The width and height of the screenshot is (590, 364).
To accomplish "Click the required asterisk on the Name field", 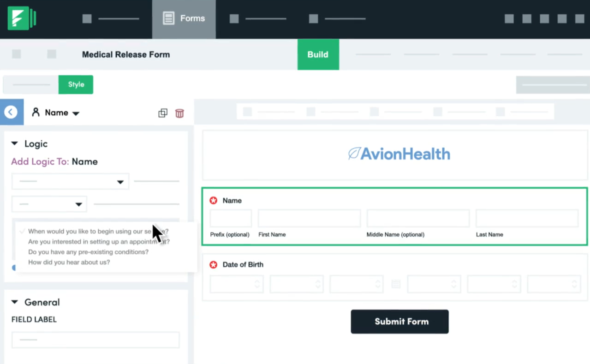I will tap(213, 200).
